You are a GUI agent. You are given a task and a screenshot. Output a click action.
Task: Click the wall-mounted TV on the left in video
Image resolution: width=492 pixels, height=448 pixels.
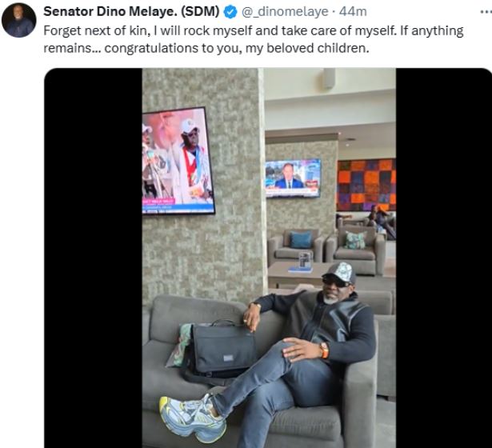point(178,161)
